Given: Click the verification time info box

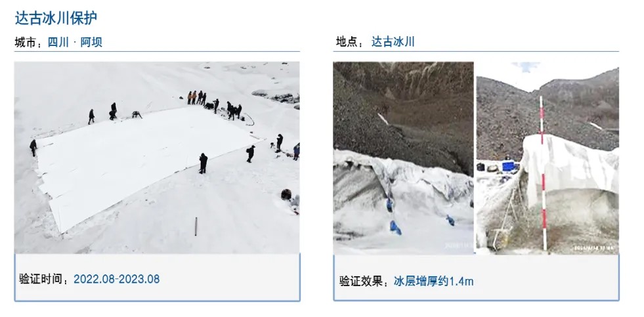Looking at the screenshot, I should coord(157,278).
